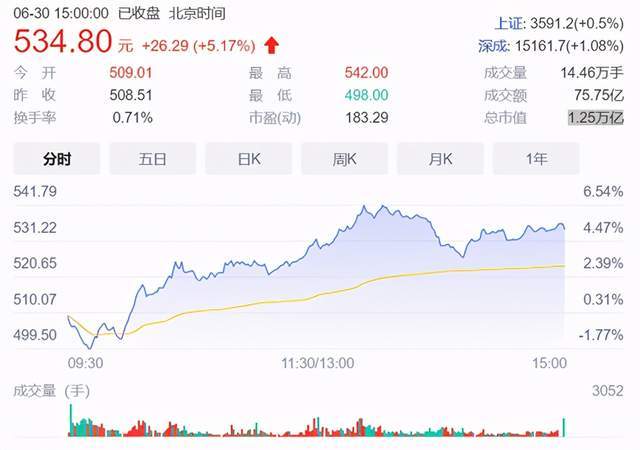This screenshot has height=450, width=640.
Task: Click the 498.00 lowest price value
Action: coord(366,96)
